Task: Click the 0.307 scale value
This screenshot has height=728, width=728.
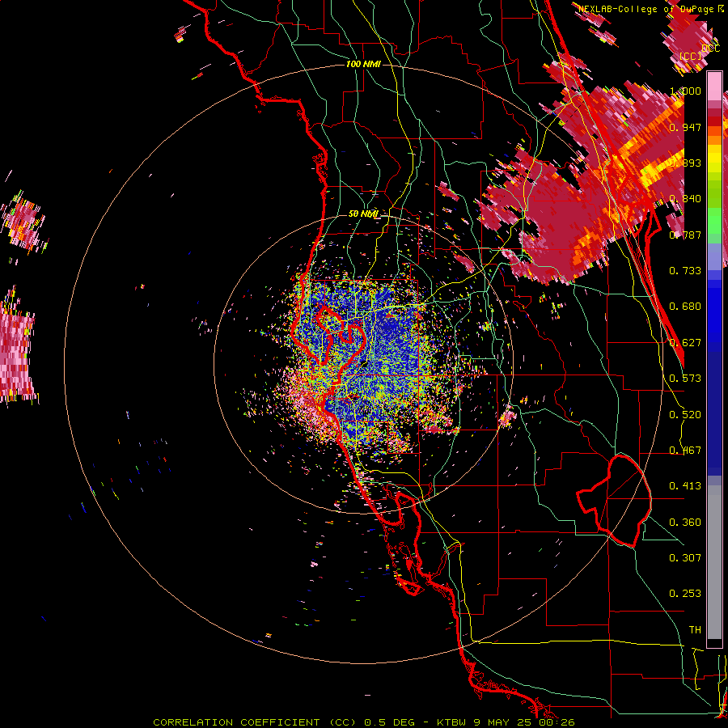Action: click(685, 557)
